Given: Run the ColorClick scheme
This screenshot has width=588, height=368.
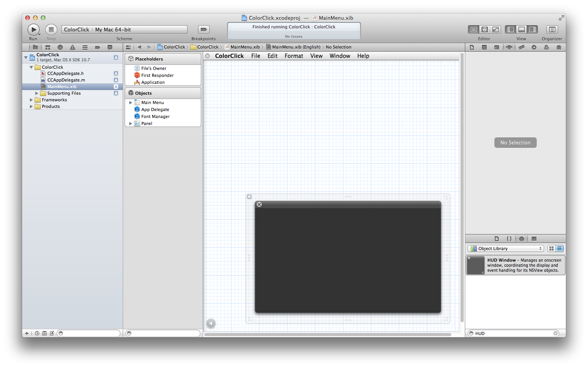Looking at the screenshot, I should (x=33, y=30).
